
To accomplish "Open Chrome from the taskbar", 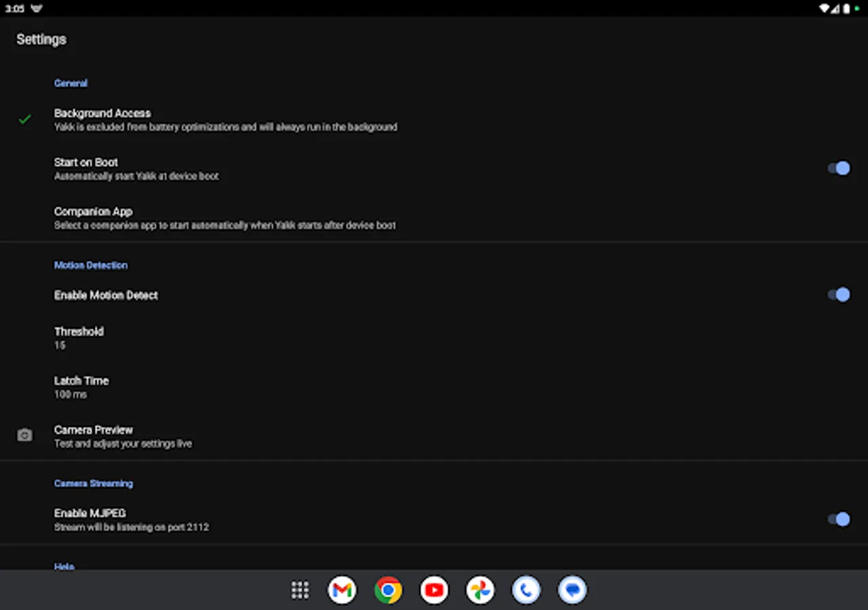I will (x=388, y=590).
